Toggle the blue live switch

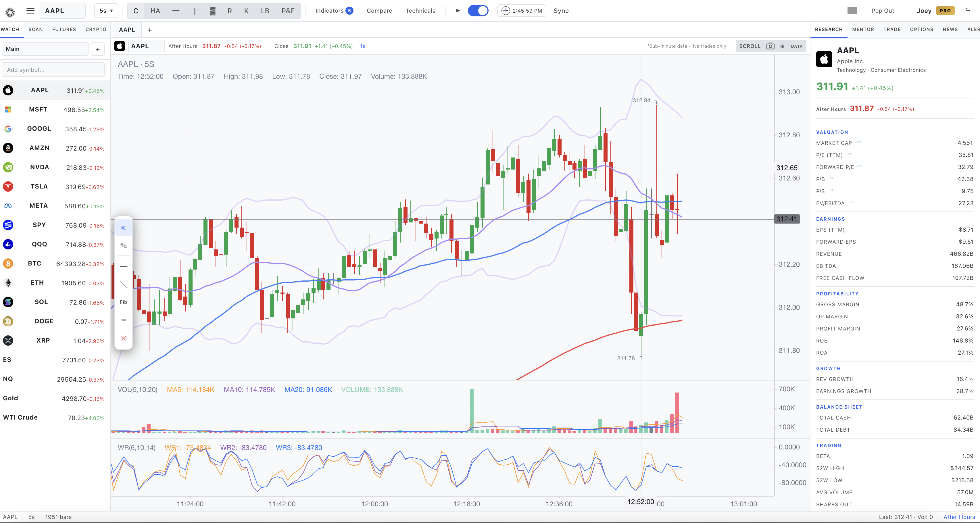(x=478, y=11)
